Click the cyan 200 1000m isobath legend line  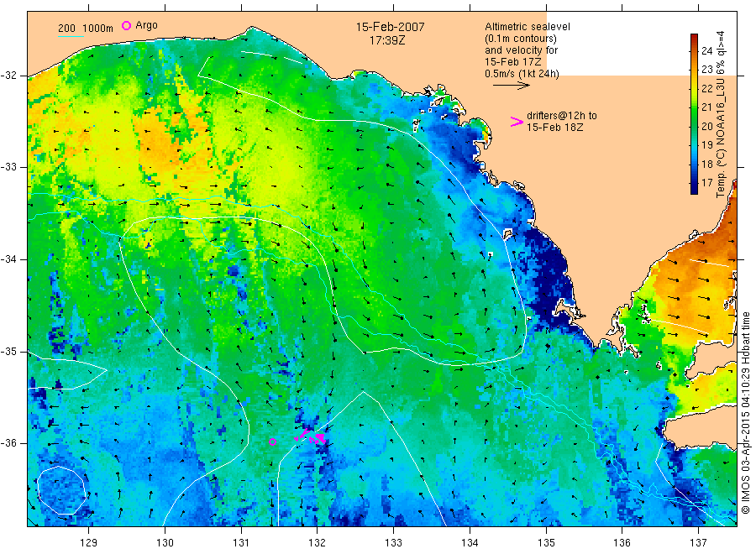click(x=71, y=37)
